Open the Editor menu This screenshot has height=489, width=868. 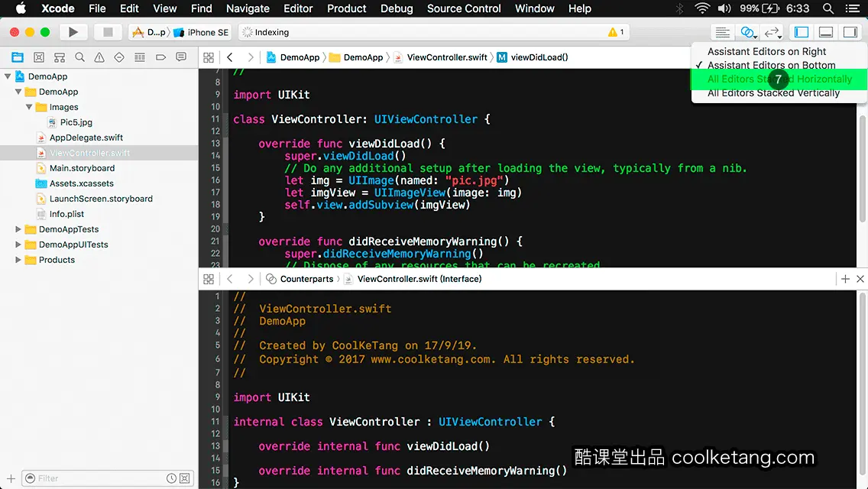(298, 8)
